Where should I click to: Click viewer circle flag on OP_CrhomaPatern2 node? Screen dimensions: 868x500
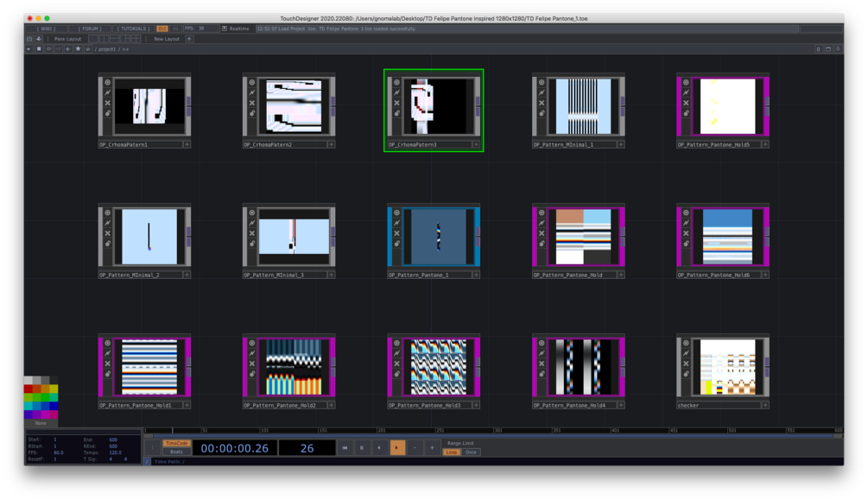(252, 83)
